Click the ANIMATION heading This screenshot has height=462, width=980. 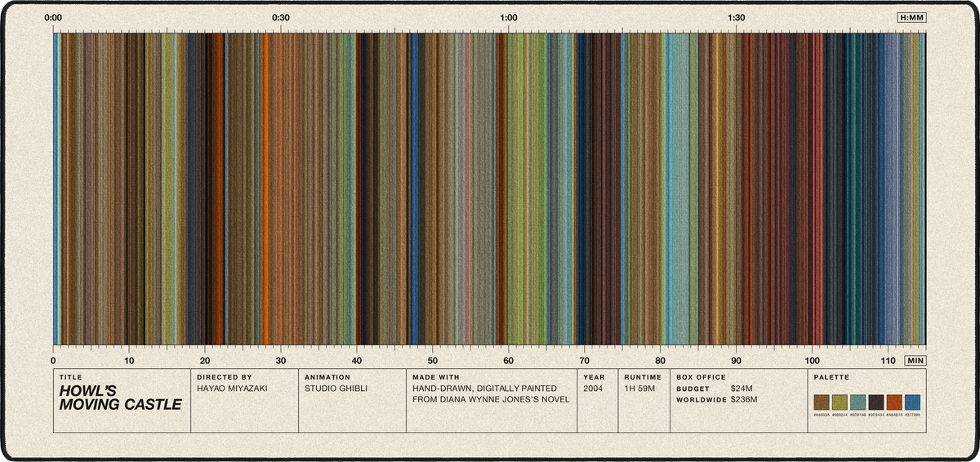coord(327,377)
